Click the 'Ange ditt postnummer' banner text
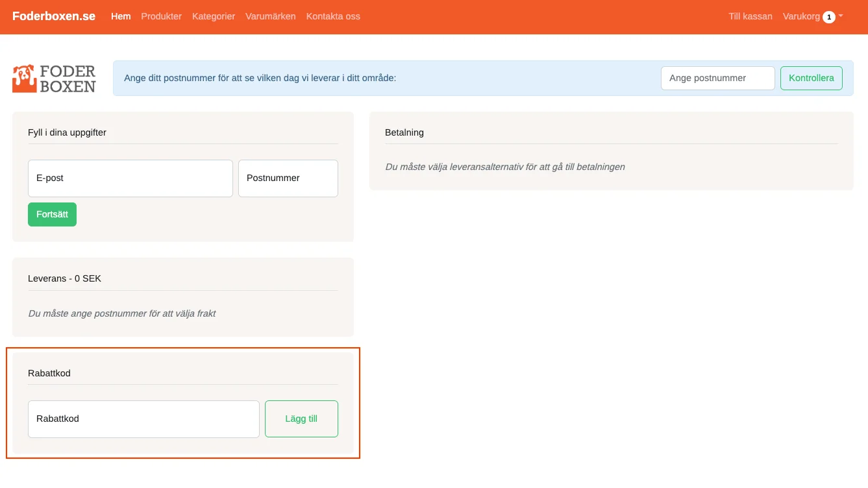868x488 pixels. (260, 78)
